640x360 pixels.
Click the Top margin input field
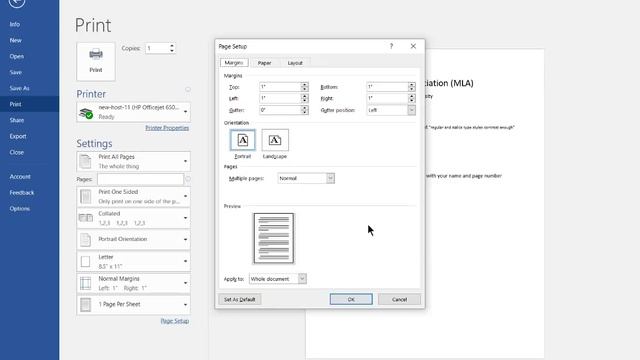coord(280,87)
